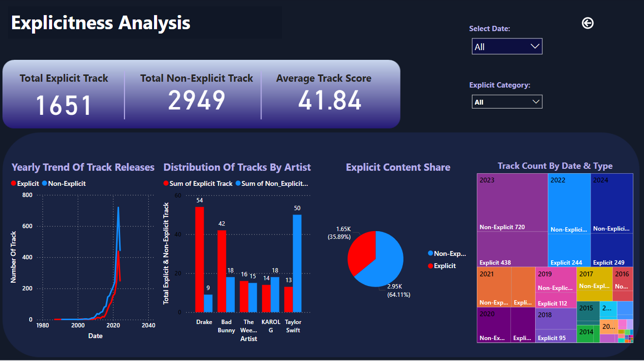The image size is (644, 361).
Task: Click blue Non-Explicit legend marker in yearly trend
Action: pyautogui.click(x=45, y=183)
